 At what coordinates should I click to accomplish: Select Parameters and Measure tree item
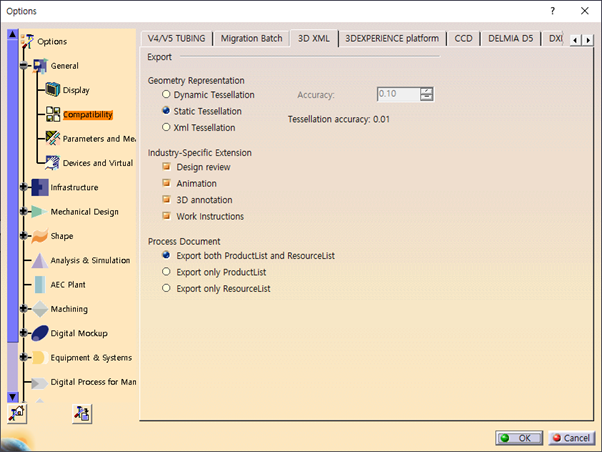[x=99, y=139]
